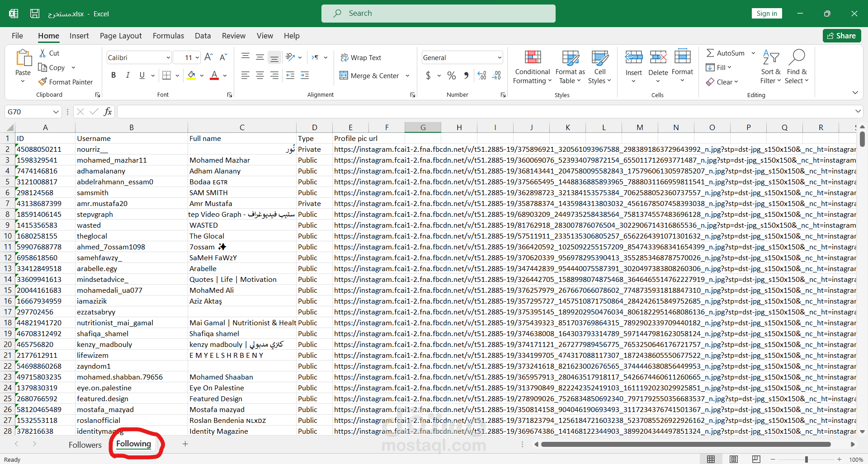
Task: Increase font size with the A icon
Action: tap(208, 57)
